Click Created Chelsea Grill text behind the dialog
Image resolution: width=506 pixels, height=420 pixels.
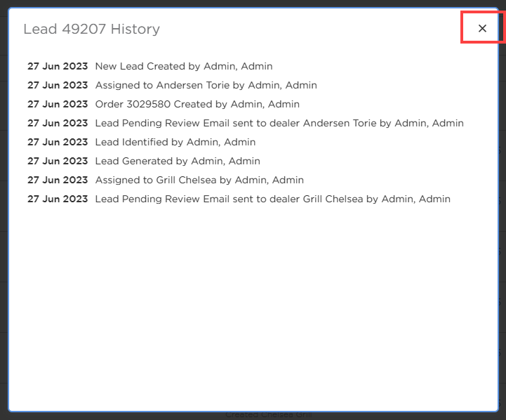point(269,415)
